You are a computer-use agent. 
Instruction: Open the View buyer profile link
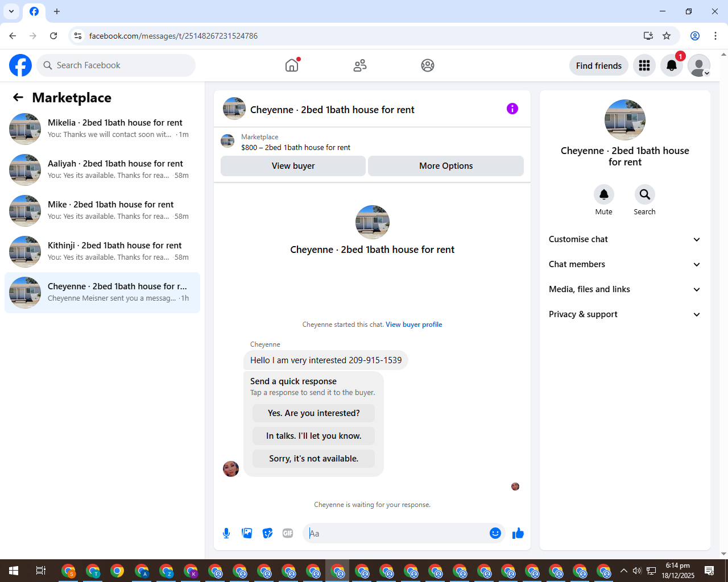414,325
